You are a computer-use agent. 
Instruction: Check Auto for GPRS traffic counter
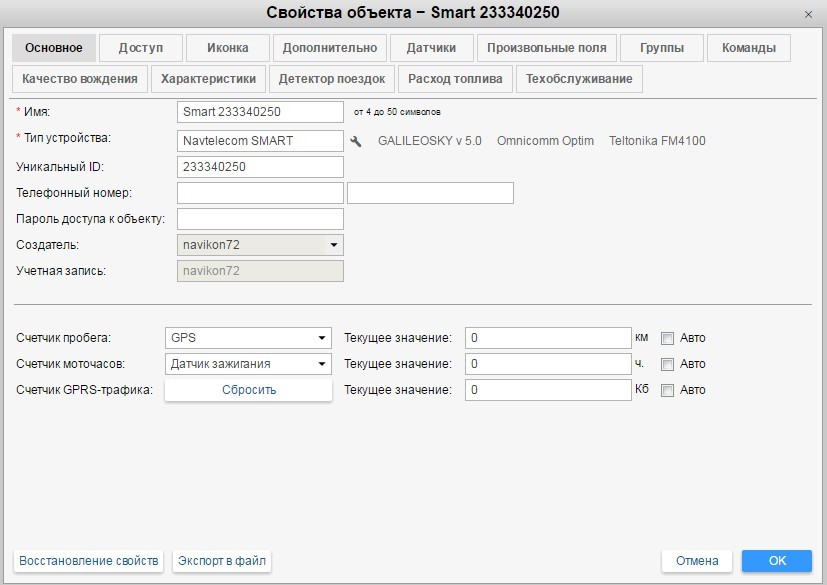(668, 390)
